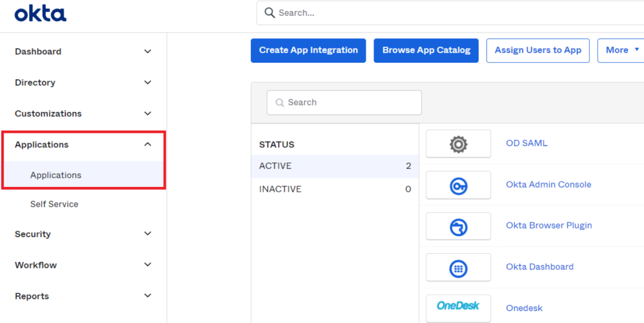Select Directory in the sidebar
This screenshot has width=644, height=323.
(35, 82)
